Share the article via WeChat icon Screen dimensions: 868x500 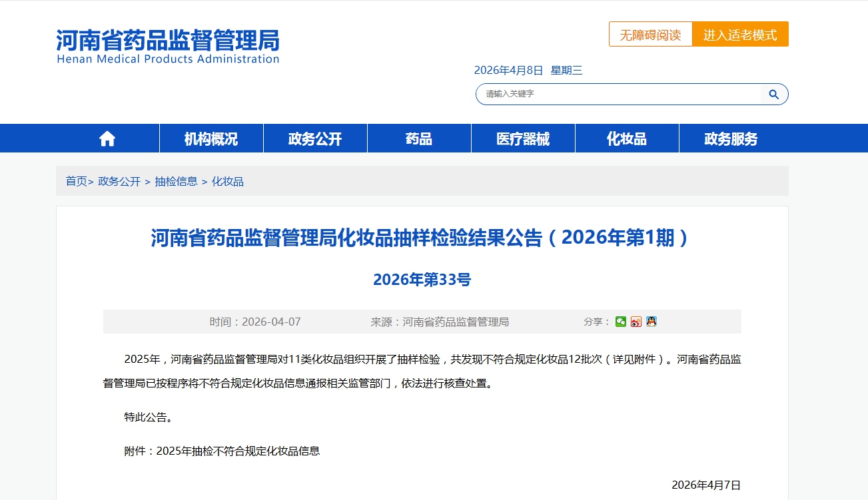pos(621,322)
